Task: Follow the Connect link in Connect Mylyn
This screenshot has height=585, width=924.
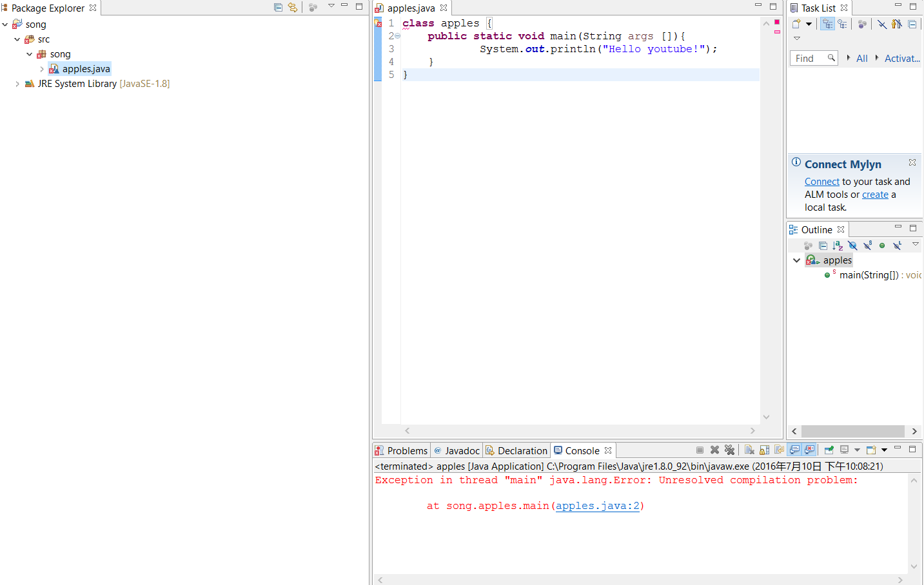Action: [x=821, y=181]
